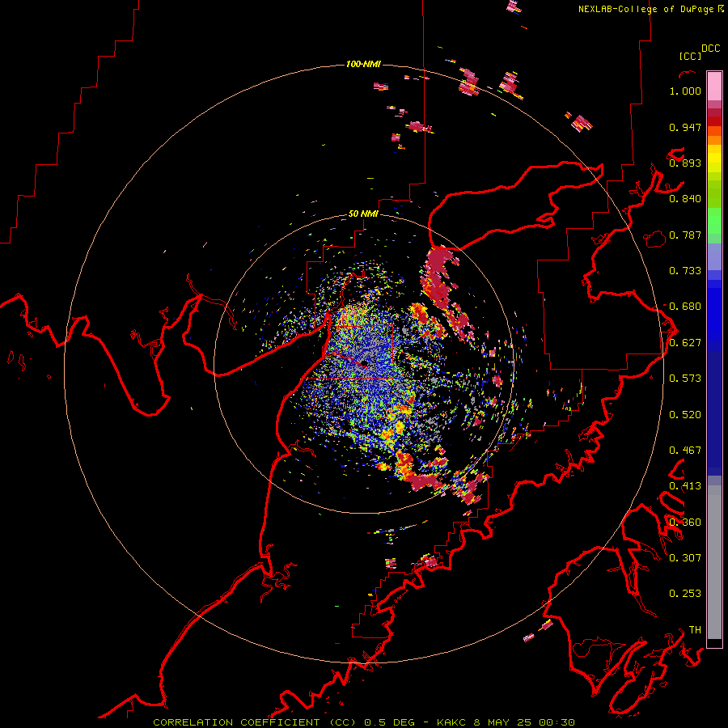Click the 0.413 scale value
728x728 pixels.
(x=685, y=486)
